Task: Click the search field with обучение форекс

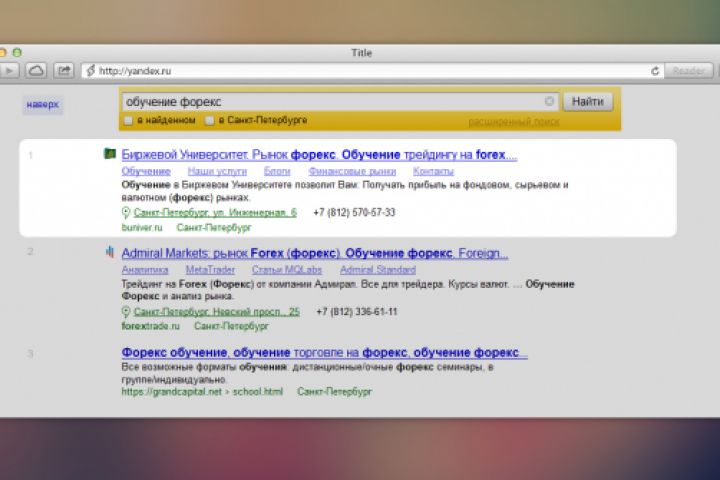Action: [340, 102]
